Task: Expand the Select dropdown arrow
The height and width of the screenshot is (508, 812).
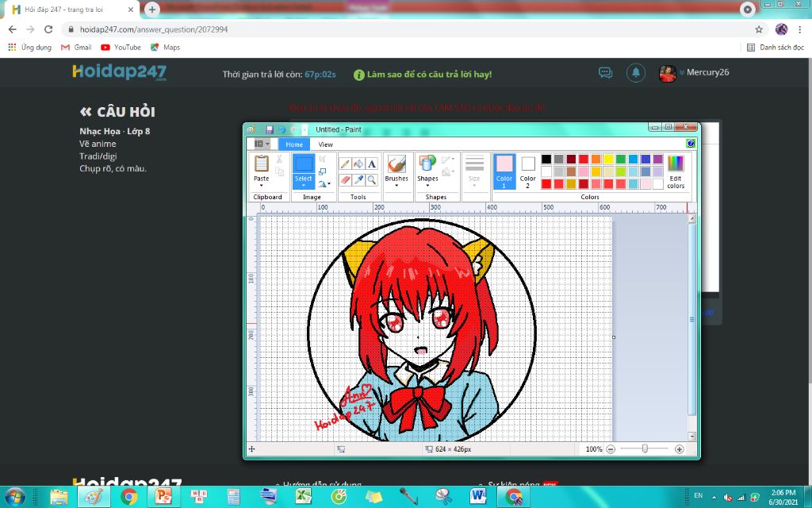Action: [x=304, y=185]
